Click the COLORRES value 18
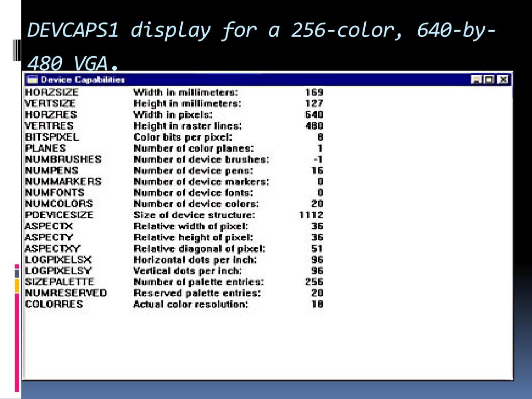This screenshot has width=532, height=399. click(317, 304)
